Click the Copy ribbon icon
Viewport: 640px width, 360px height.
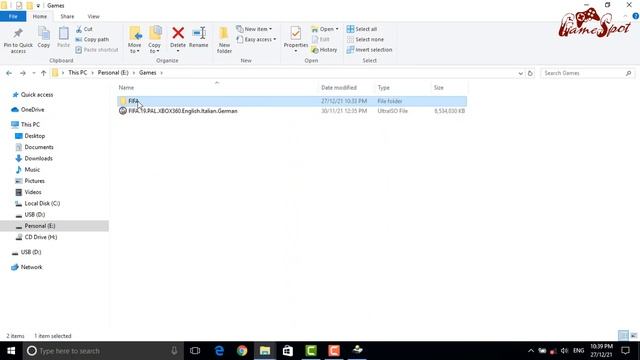[44, 38]
